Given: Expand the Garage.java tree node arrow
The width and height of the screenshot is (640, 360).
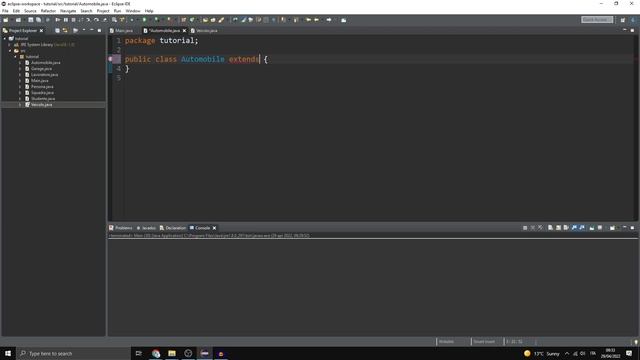Looking at the screenshot, I should tap(20, 69).
